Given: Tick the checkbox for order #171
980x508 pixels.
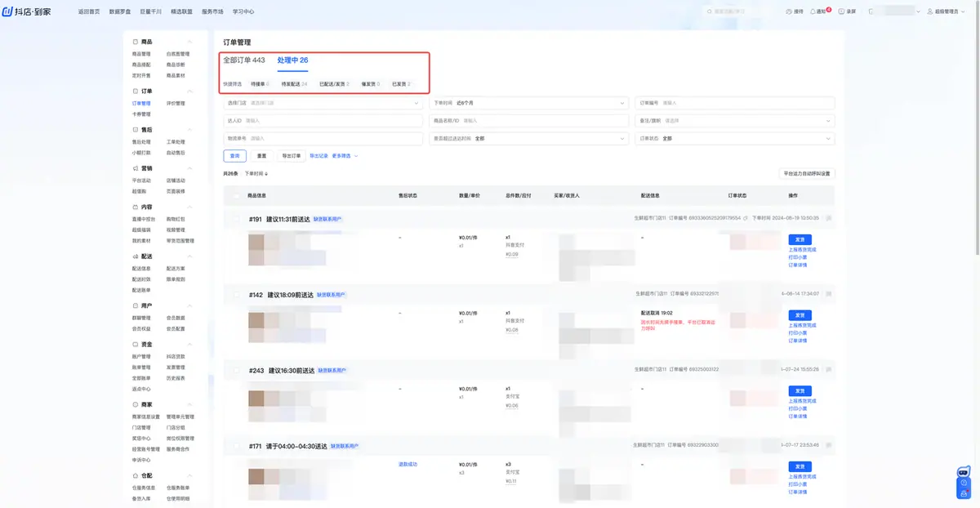Looking at the screenshot, I should (x=238, y=447).
